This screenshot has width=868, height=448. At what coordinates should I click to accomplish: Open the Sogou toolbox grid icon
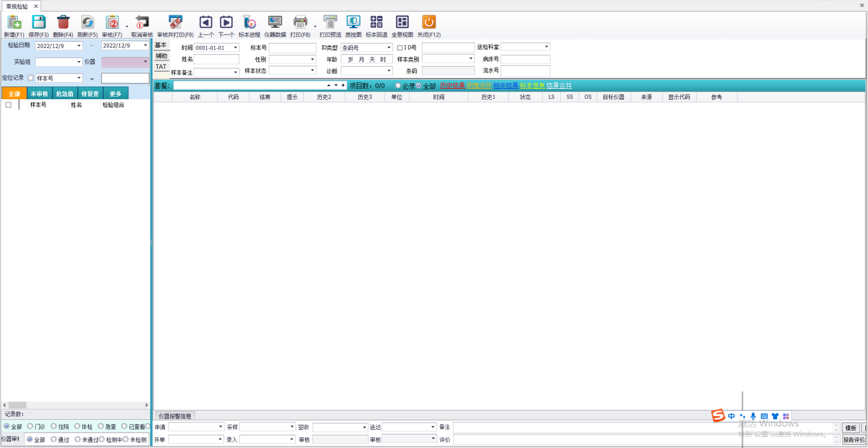coord(786,416)
